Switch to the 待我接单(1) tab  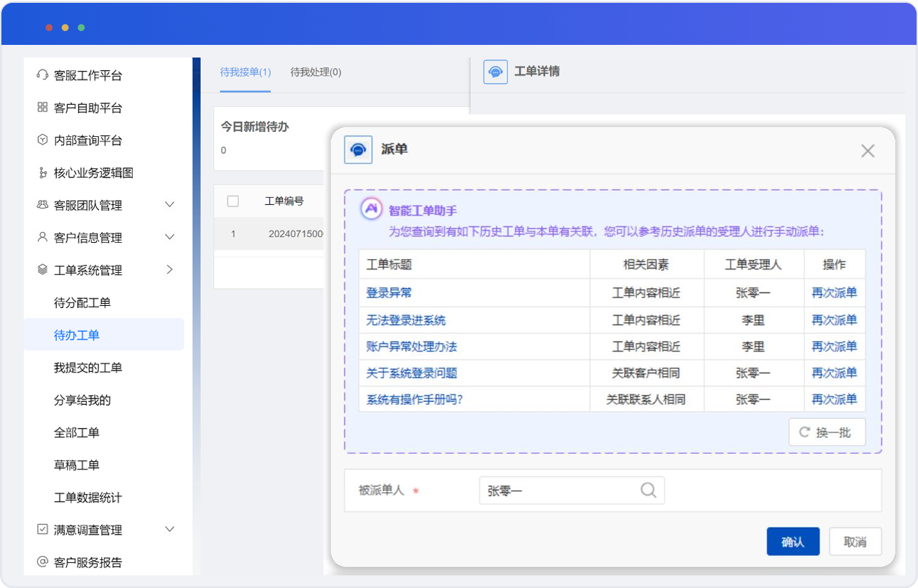point(246,72)
